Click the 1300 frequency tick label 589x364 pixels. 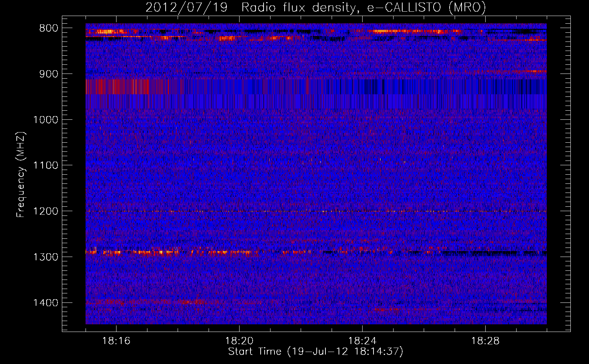click(46, 257)
